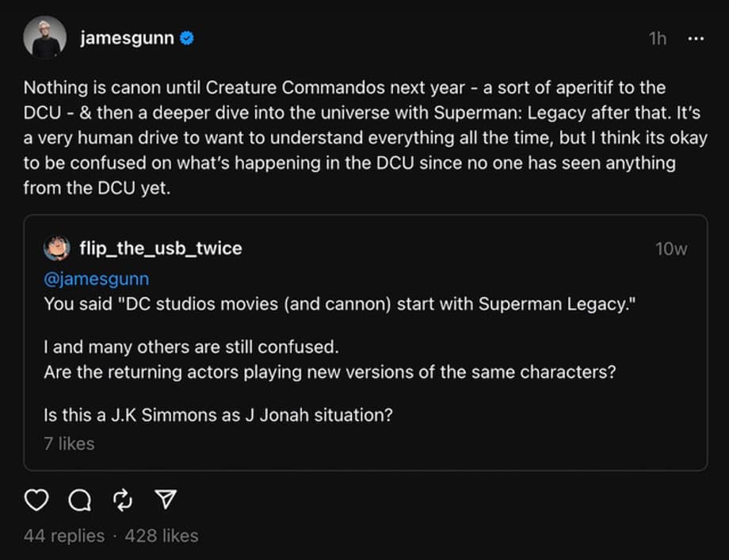Share post via paper plane icon
Viewport: 729px width, 560px height.
[x=165, y=500]
